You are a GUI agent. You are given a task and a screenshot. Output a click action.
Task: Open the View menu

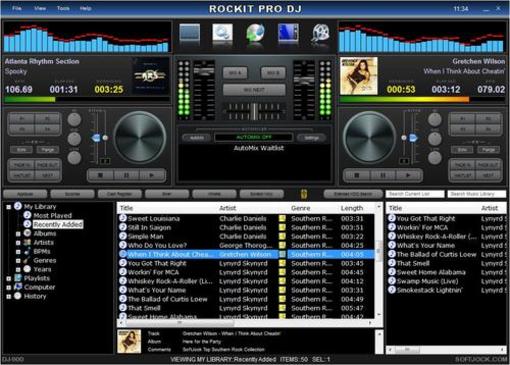pyautogui.click(x=40, y=8)
